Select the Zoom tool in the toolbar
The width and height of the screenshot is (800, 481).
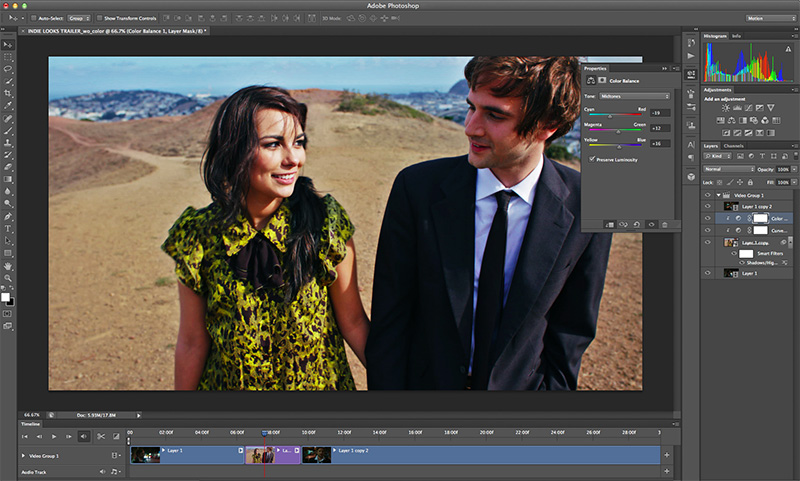(8, 279)
